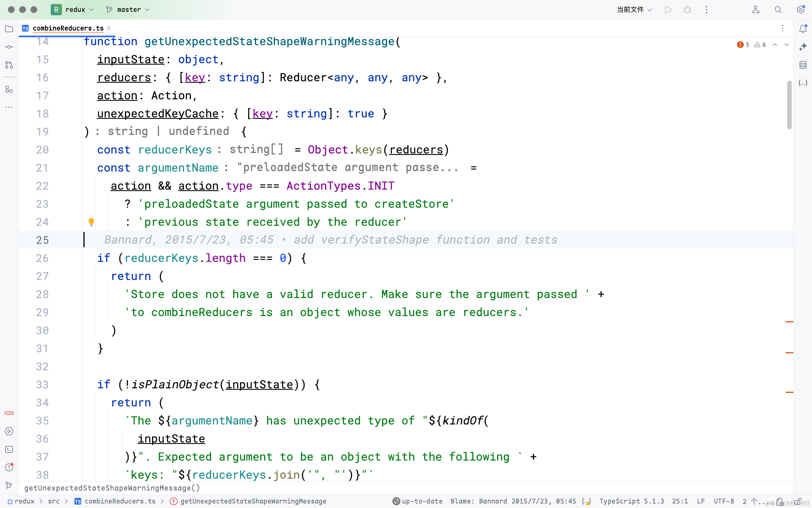Click ActionTypes.INIT on line 22
The image size is (812, 508).
pos(341,186)
